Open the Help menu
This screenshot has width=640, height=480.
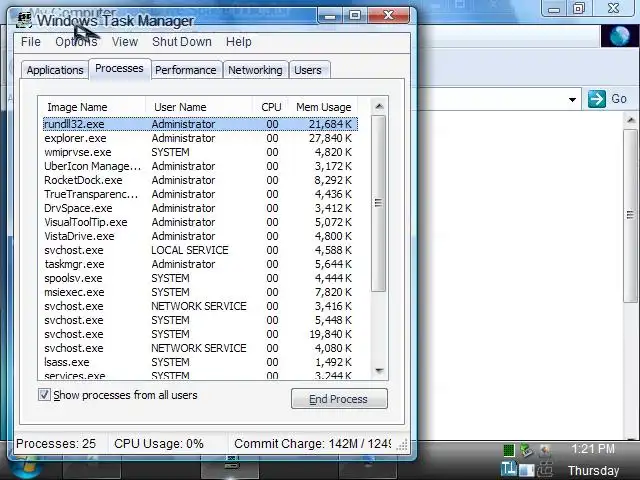tap(239, 42)
